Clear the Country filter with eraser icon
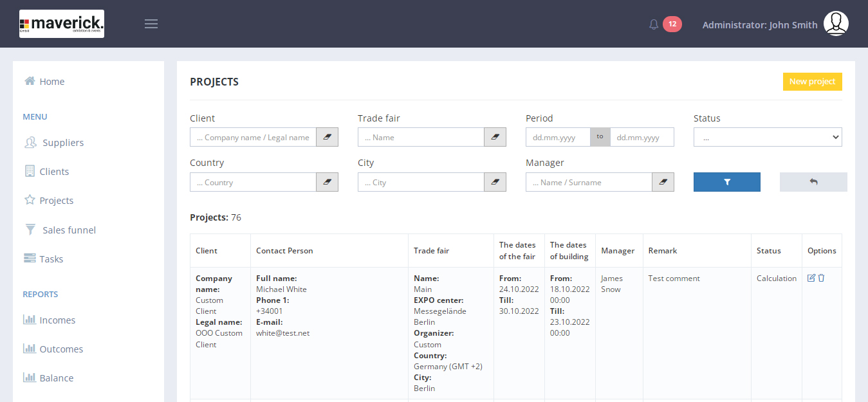Screen dimensions: 868x402 [327, 182]
